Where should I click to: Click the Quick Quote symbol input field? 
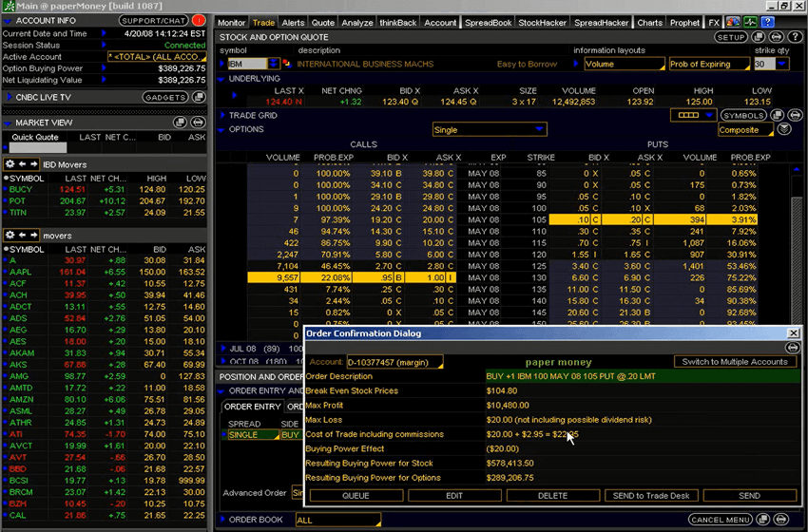38,148
